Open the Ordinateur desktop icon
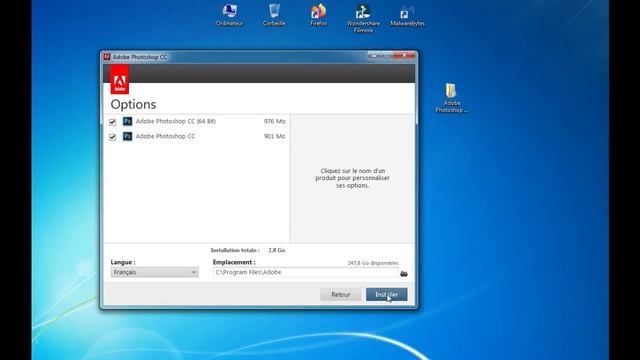Viewport: 640px width, 360px height. tap(229, 15)
